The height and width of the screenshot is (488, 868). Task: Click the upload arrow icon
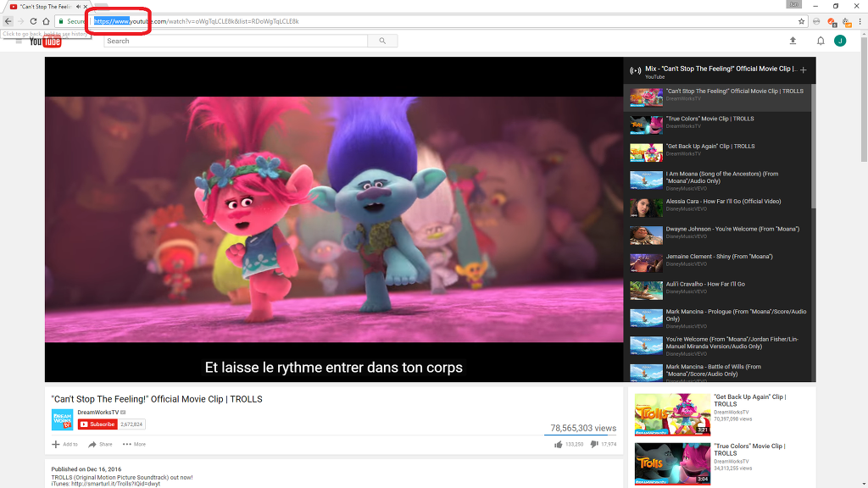pyautogui.click(x=793, y=41)
